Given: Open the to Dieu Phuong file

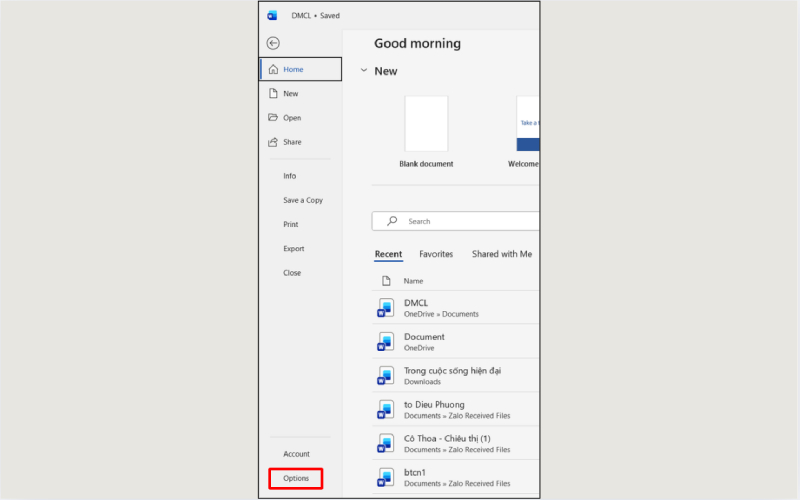Looking at the screenshot, I should click(x=456, y=409).
